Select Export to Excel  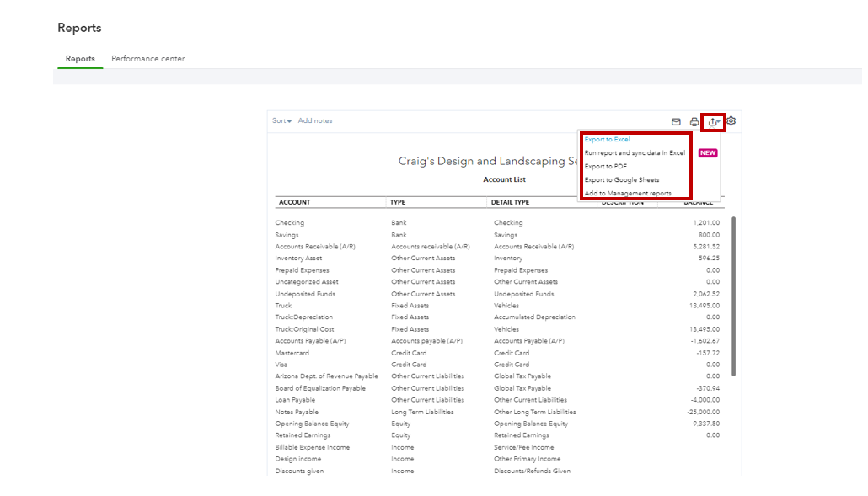(607, 140)
